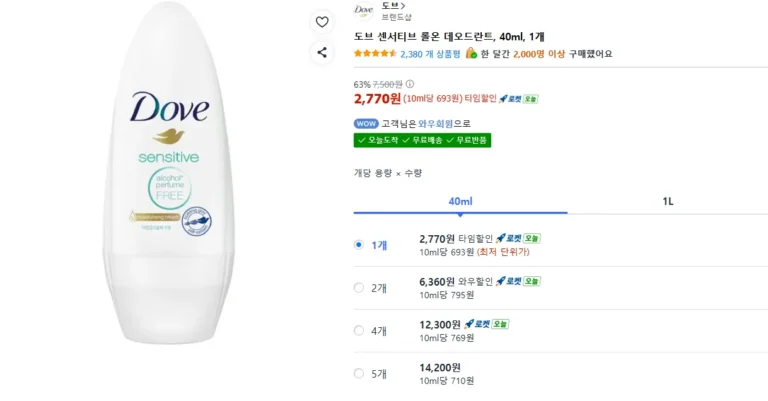Open the Dove brand logo
Screen dimensions: 768x401
coord(363,11)
